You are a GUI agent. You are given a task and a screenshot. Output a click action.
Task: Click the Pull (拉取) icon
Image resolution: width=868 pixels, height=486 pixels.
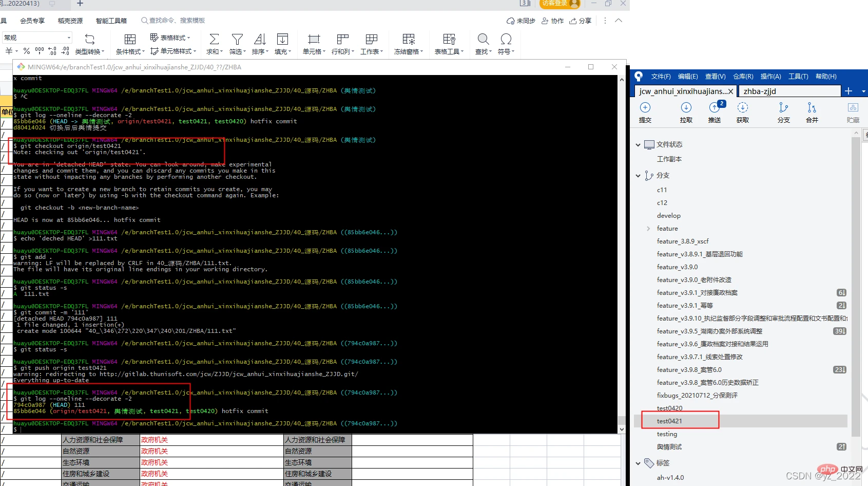(x=686, y=108)
